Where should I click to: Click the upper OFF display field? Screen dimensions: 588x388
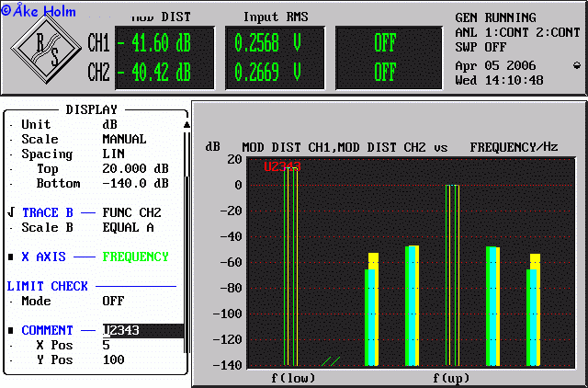click(x=385, y=43)
